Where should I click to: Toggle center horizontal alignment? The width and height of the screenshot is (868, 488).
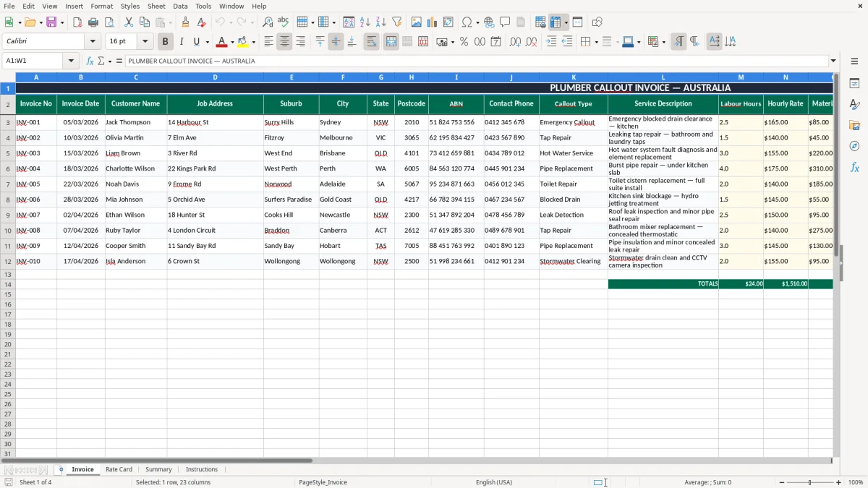tap(284, 42)
